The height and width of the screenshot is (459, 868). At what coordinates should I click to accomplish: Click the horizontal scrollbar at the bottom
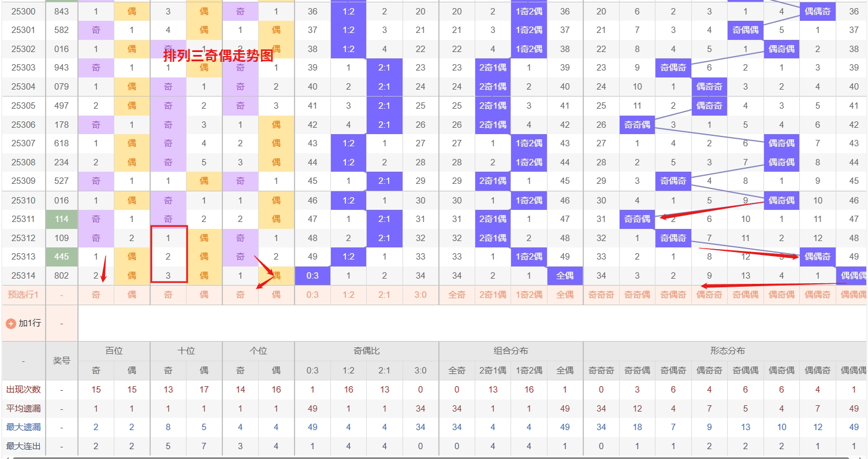coord(433,457)
